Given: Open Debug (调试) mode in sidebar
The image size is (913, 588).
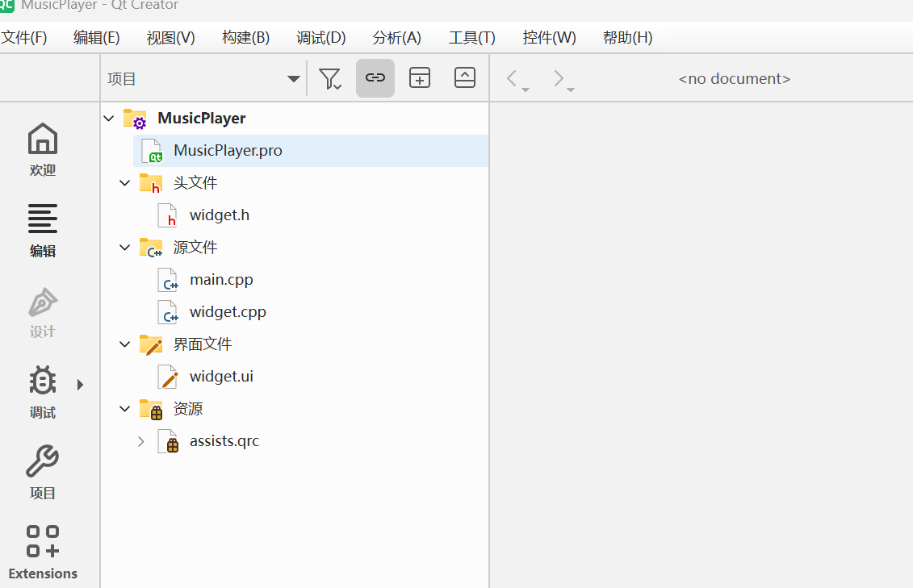Looking at the screenshot, I should (x=43, y=391).
